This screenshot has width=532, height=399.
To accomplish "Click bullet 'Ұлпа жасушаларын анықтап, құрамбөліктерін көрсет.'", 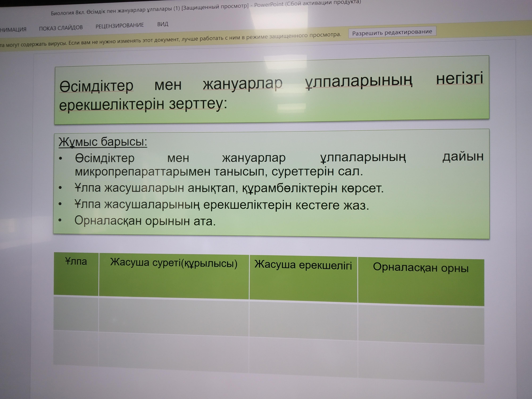I will pos(229,188).
